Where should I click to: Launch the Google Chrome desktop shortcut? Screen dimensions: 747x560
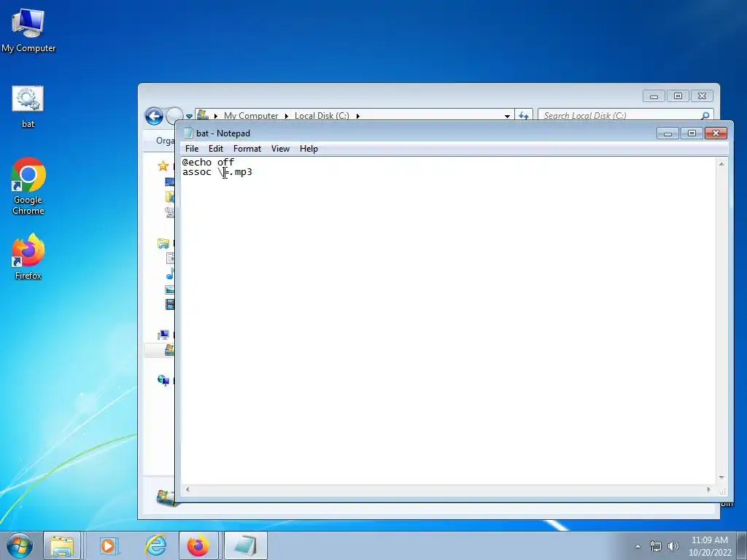28,186
